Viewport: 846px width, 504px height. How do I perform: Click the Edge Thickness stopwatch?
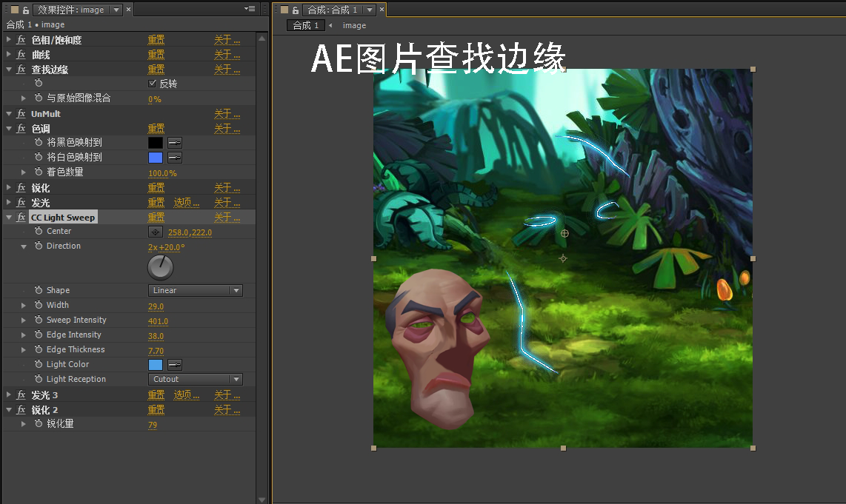click(x=39, y=349)
